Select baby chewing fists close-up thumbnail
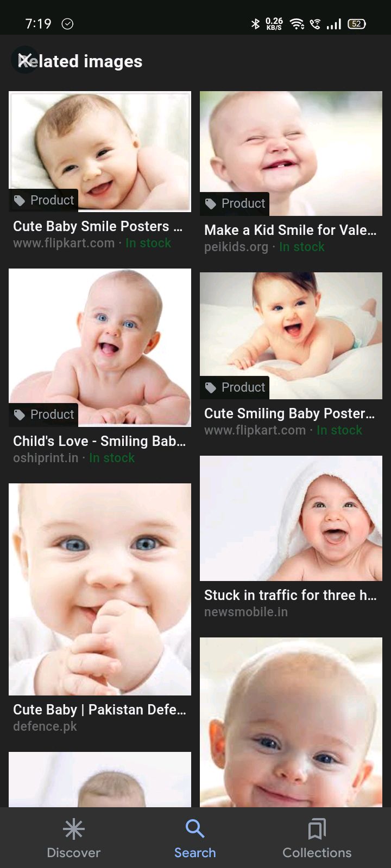 (100, 589)
